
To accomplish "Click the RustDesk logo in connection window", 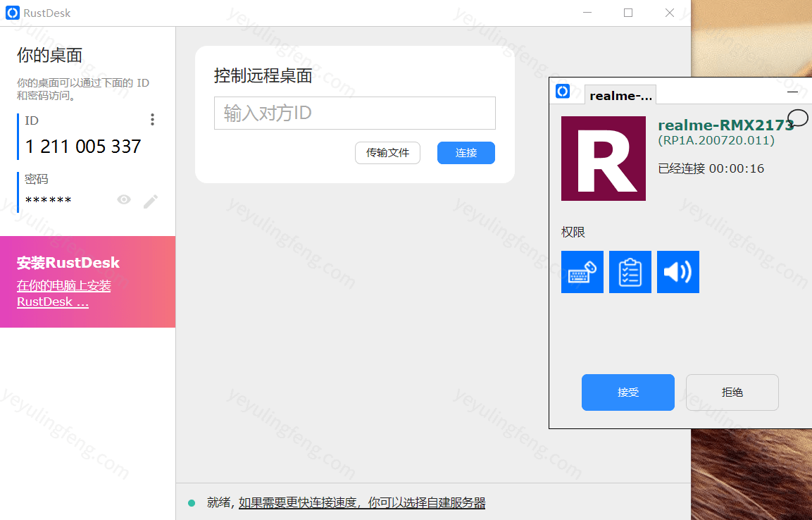I will 563,91.
